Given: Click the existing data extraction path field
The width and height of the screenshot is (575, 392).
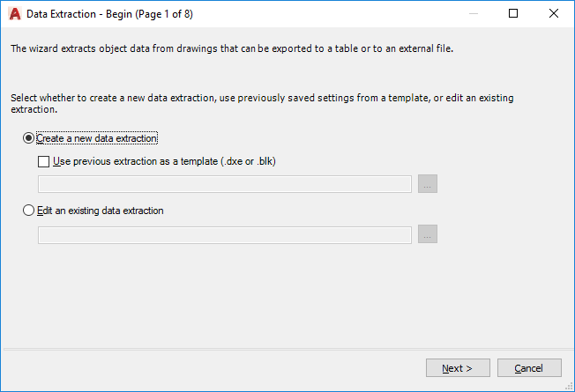Looking at the screenshot, I should (225, 234).
